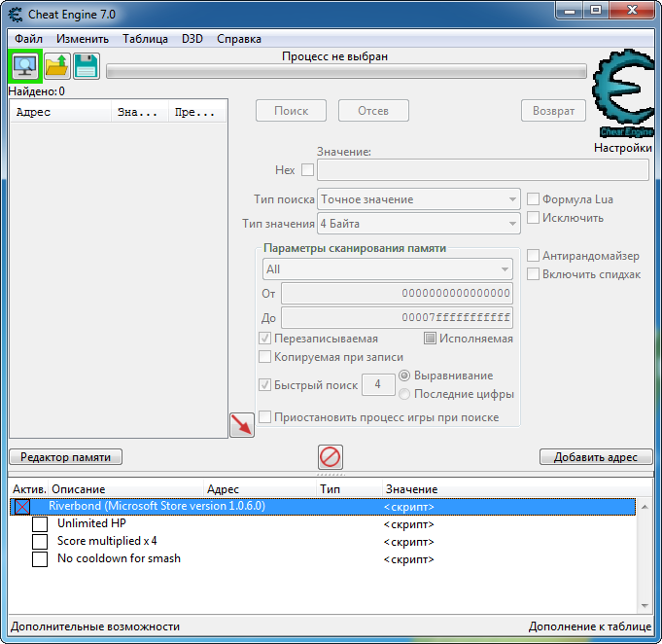Toggle Исполняемая checkbox
Viewport: 662px width, 644px height.
tap(430, 339)
